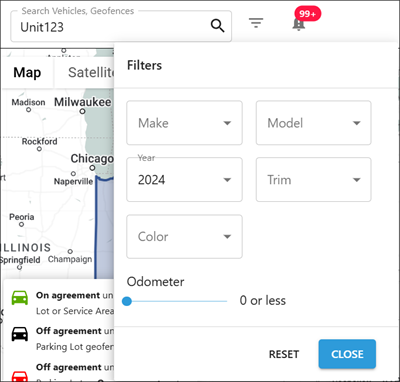The width and height of the screenshot is (400, 382).
Task: Click the Search Vehicles, Geofences input field
Action: click(x=121, y=27)
